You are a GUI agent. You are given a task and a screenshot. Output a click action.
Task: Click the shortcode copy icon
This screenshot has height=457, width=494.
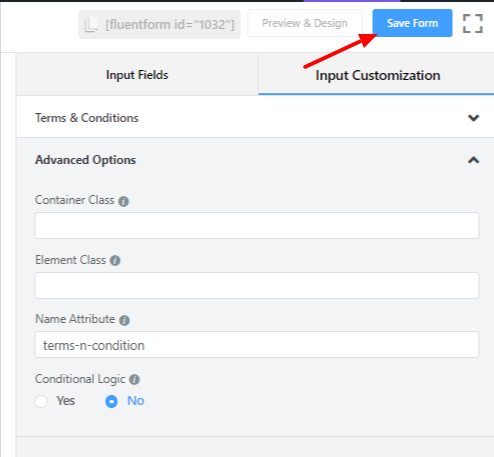pyautogui.click(x=91, y=24)
